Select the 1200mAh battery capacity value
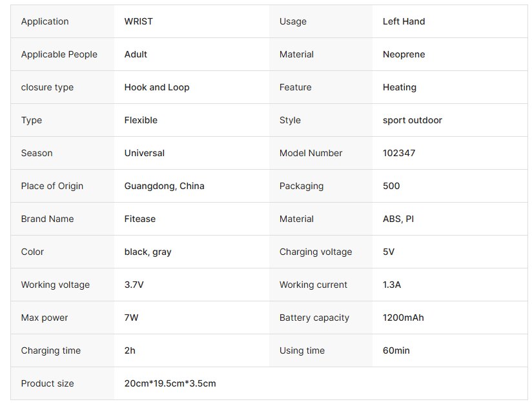 pos(403,318)
